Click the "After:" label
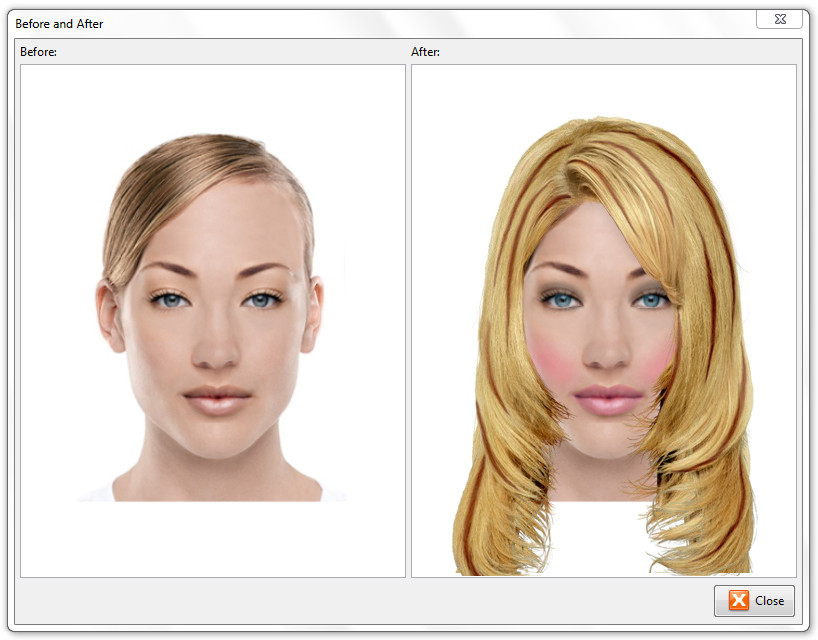The height and width of the screenshot is (640, 818). (425, 52)
